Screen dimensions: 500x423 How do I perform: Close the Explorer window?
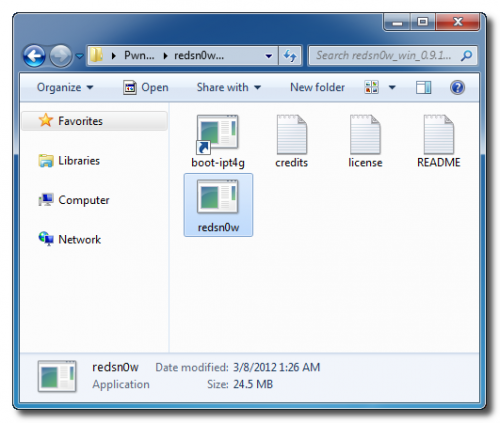pos(458,22)
